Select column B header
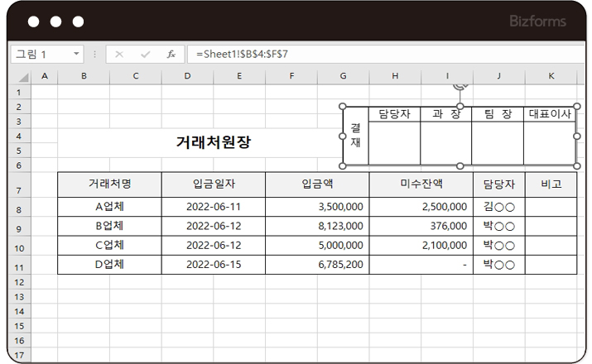 click(x=84, y=76)
